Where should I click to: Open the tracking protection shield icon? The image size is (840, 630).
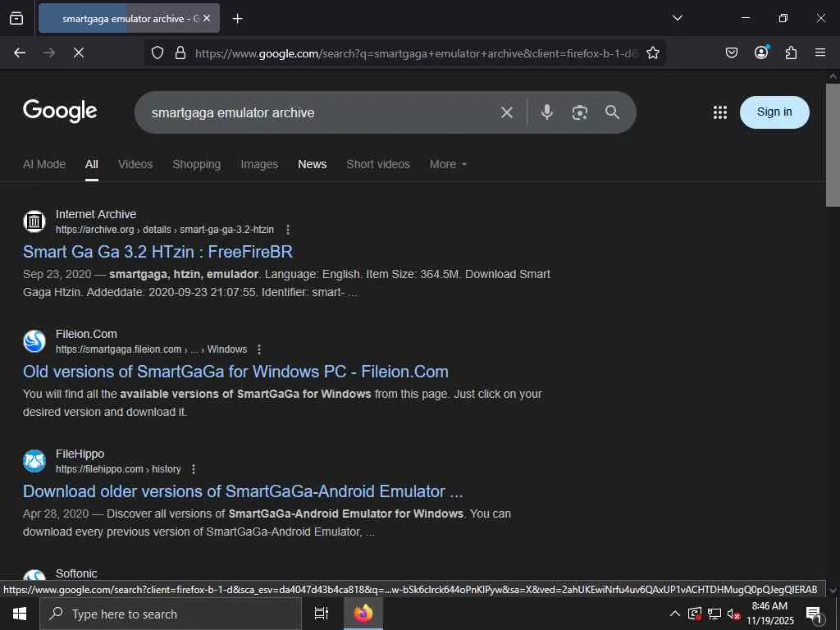pos(157,52)
